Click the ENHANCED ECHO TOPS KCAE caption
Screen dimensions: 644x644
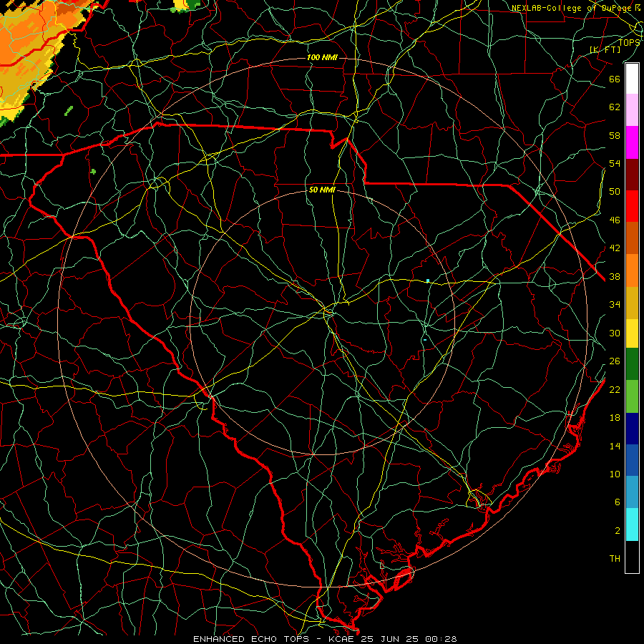pyautogui.click(x=325, y=639)
